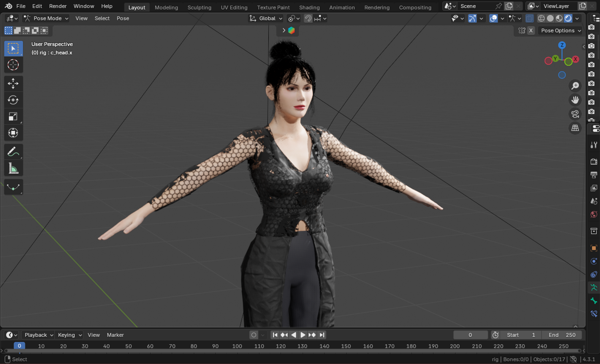The height and width of the screenshot is (364, 600).
Task: Toggle snapping magnet in viewport header
Action: tap(308, 18)
